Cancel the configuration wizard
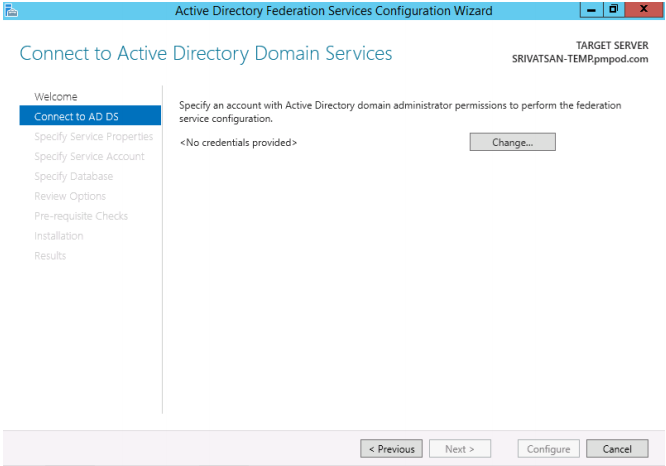The width and height of the screenshot is (666, 466). click(617, 449)
